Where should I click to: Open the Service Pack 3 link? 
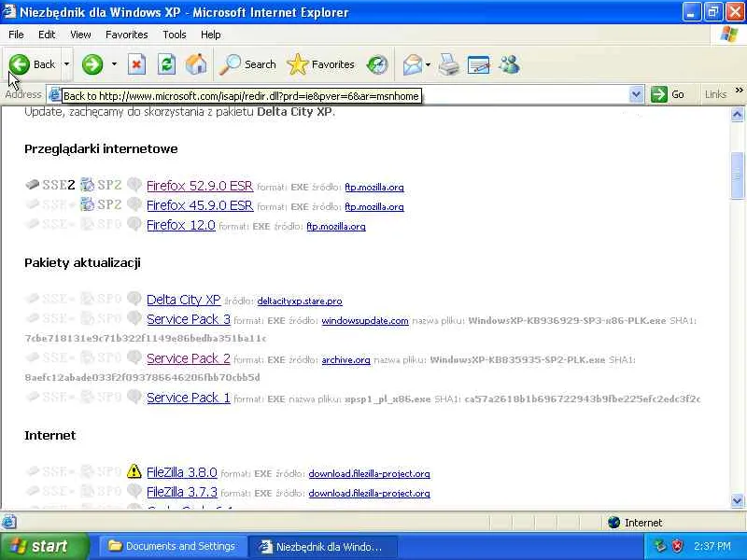[189, 319]
